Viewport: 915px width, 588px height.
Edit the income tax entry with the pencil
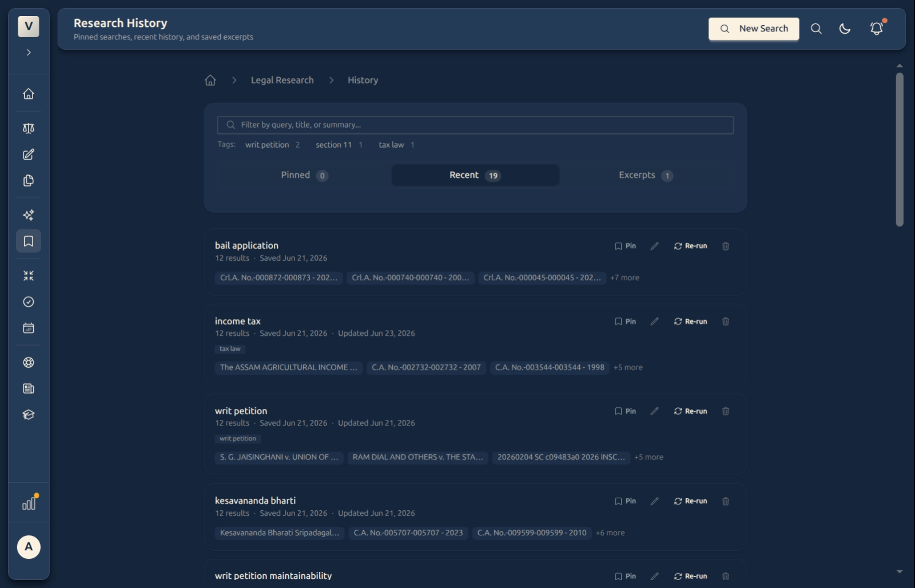click(655, 321)
